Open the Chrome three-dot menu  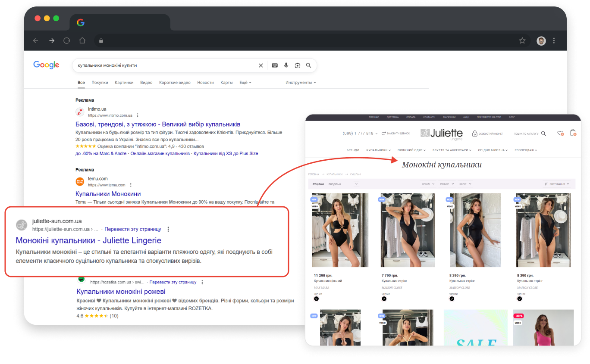[554, 40]
